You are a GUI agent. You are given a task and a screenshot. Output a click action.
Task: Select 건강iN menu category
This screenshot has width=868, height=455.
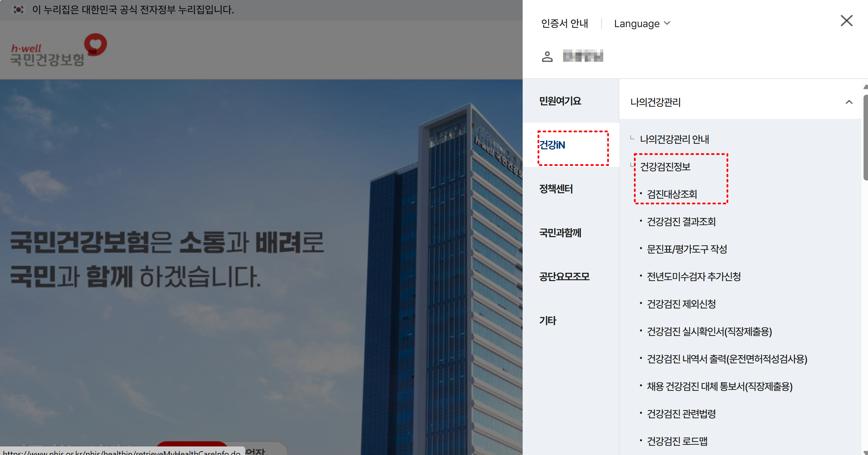tap(552, 145)
